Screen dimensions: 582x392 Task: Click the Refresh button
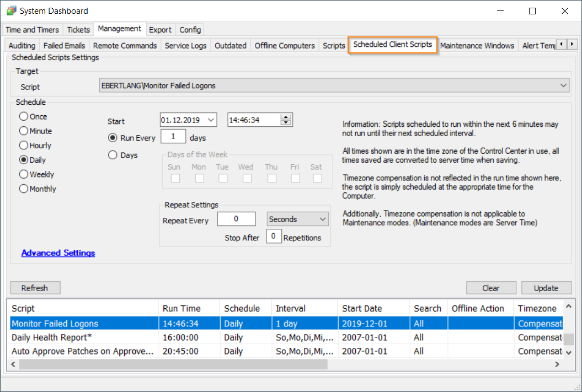point(35,288)
